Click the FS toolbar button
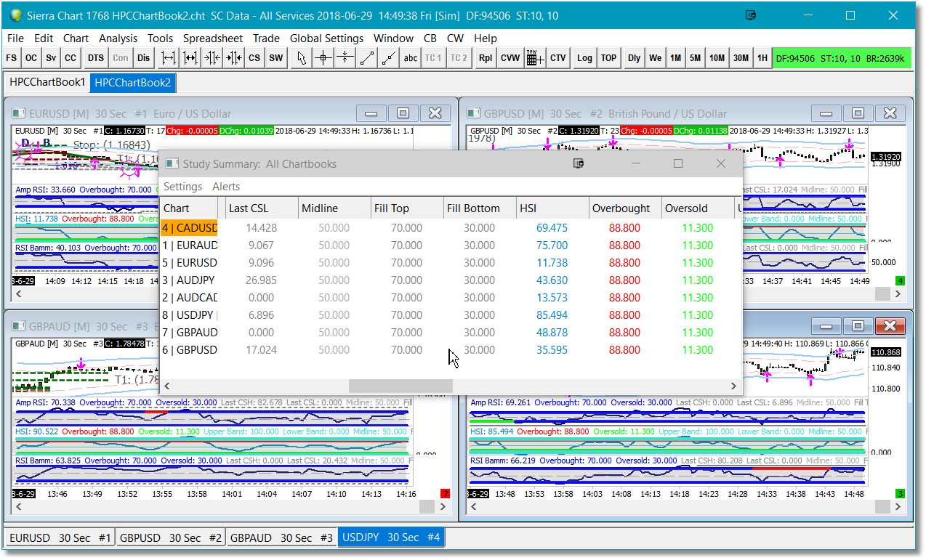 coord(12,58)
